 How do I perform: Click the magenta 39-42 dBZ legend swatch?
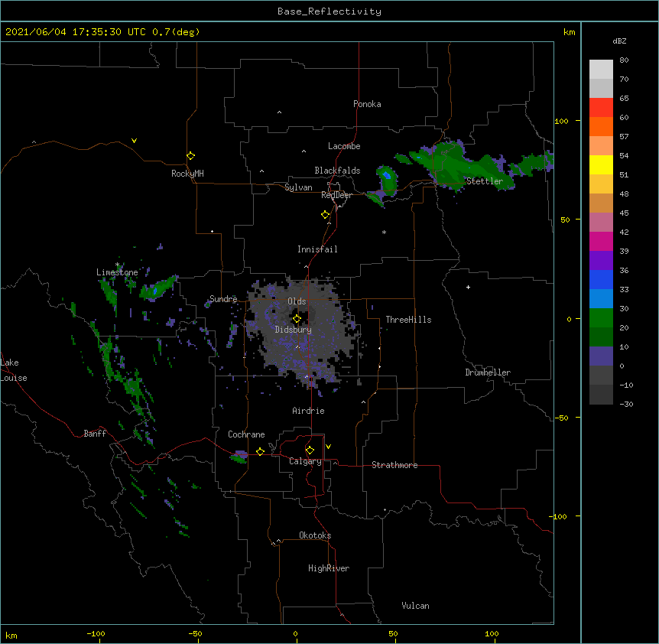point(601,241)
